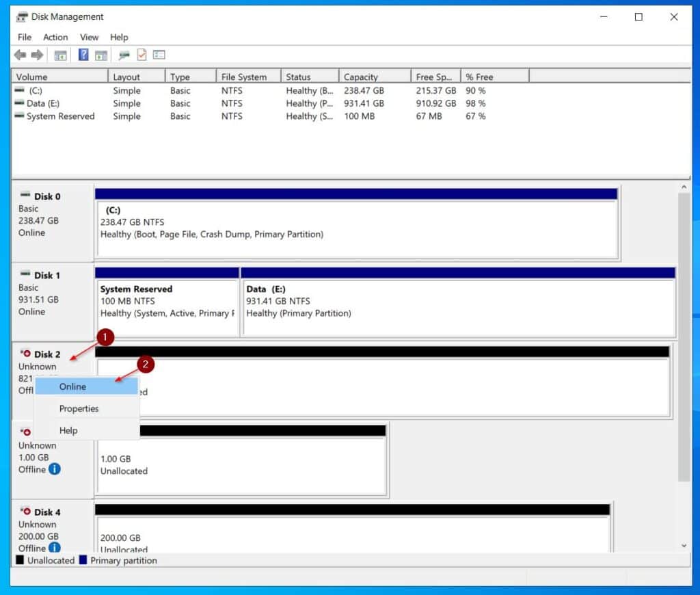
Task: Select the Disk 1 label panel
Action: 53,302
